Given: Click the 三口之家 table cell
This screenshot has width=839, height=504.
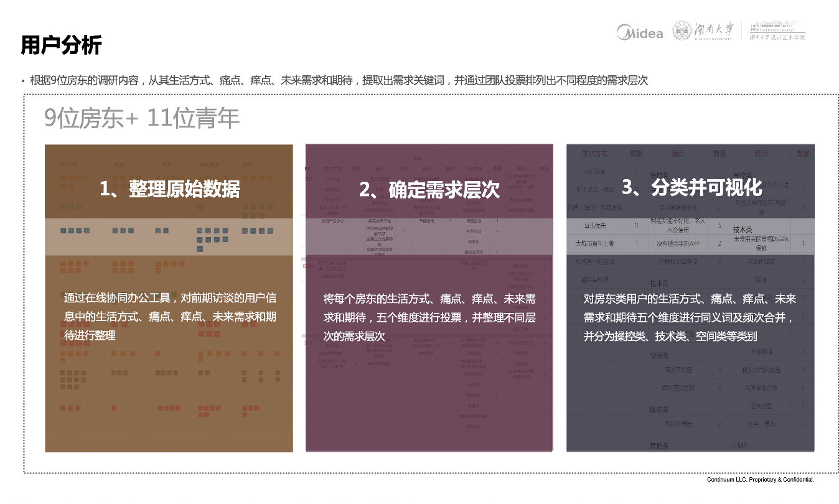Looking at the screenshot, I should tap(596, 170).
